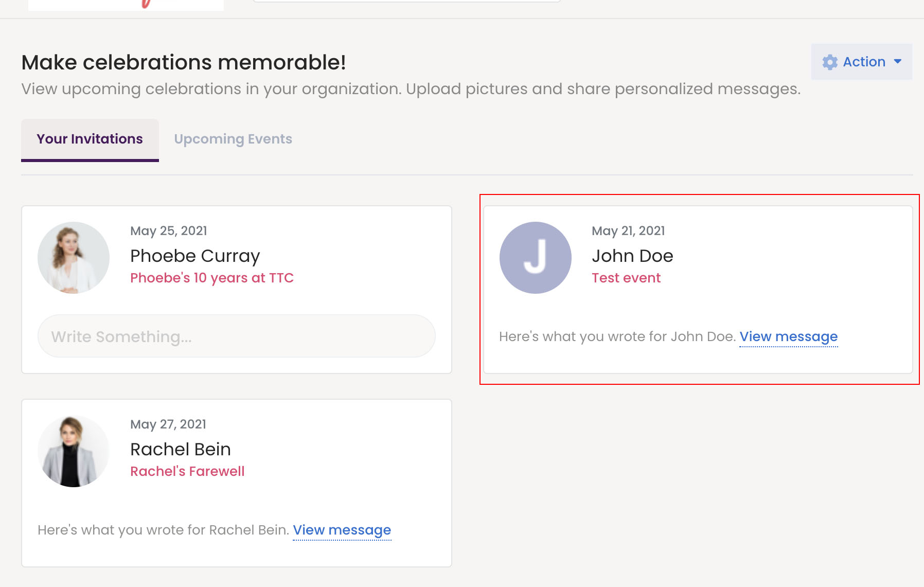Switch to the Upcoming Events tab

[233, 139]
